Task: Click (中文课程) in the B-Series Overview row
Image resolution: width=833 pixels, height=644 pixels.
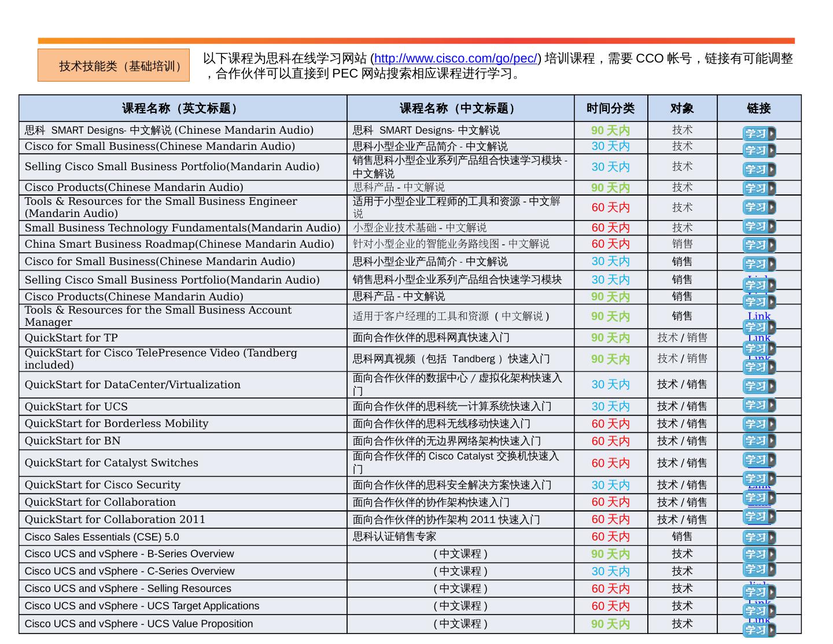Action: coord(460,554)
